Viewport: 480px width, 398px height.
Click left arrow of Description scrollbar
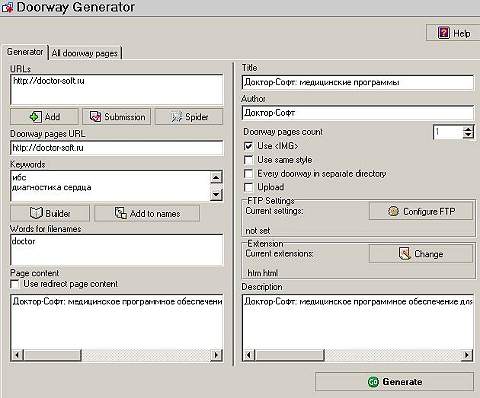click(x=249, y=355)
